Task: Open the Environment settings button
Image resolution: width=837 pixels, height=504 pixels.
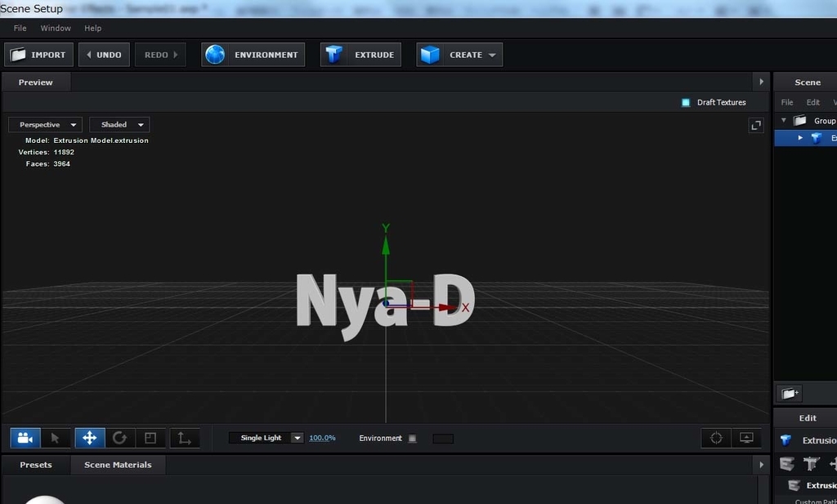Action: (253, 55)
